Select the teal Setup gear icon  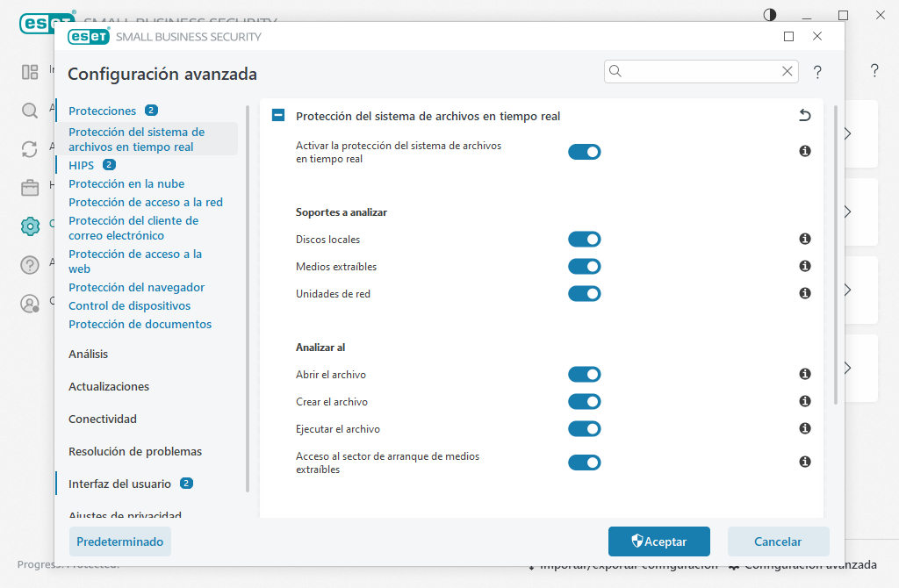pyautogui.click(x=30, y=226)
